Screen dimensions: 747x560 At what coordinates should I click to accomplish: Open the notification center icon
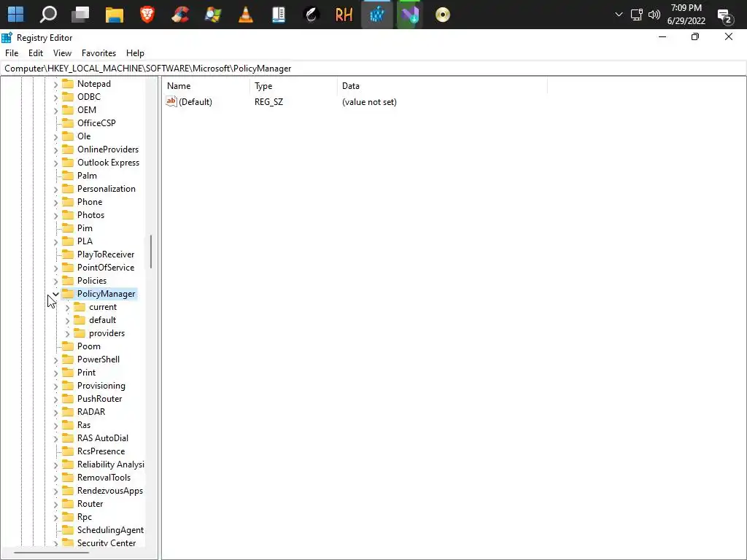(725, 16)
